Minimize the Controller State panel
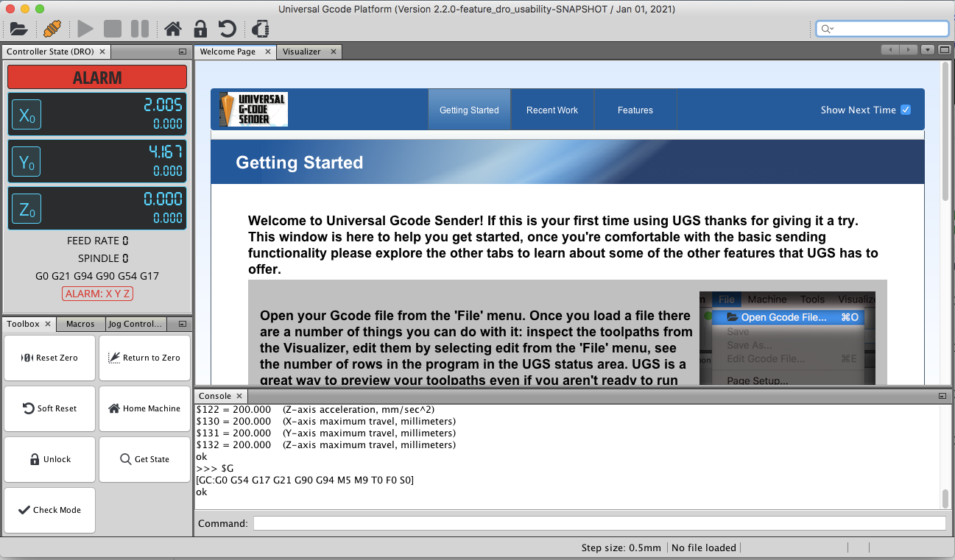 point(183,52)
